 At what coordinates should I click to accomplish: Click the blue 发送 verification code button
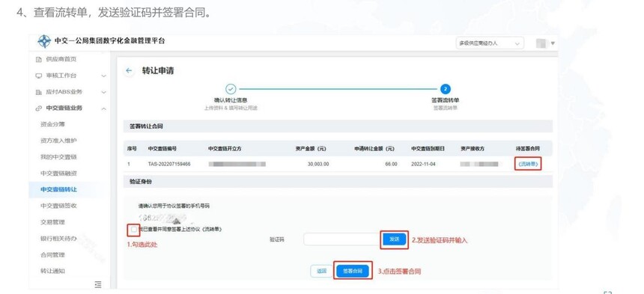tap(395, 239)
